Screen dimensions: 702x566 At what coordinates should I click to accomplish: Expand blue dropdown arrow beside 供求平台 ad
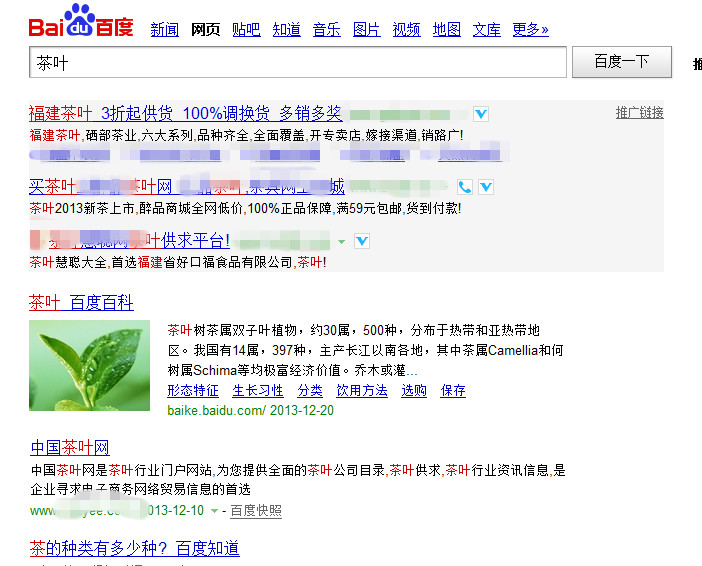tap(362, 241)
